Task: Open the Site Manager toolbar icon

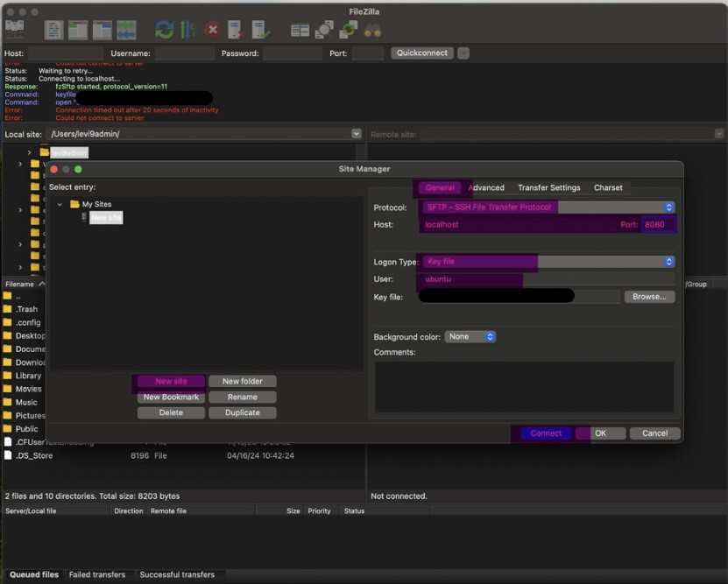Action: coord(15,29)
